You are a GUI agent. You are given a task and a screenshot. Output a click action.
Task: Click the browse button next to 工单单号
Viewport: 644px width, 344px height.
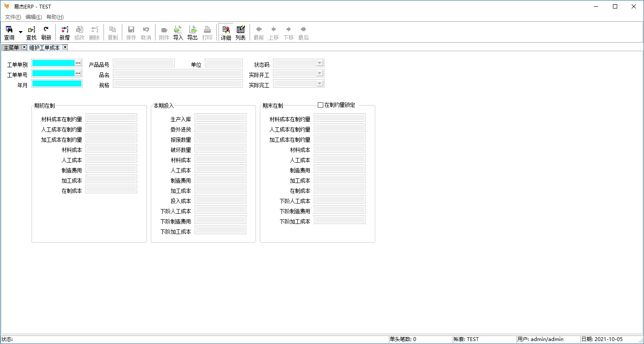coord(78,73)
